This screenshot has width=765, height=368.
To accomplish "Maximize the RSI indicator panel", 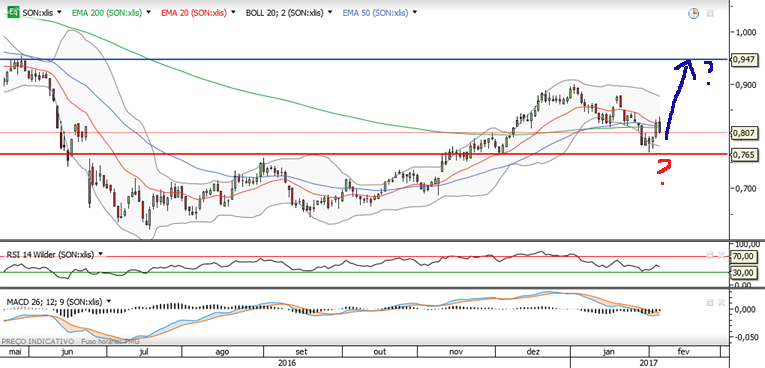I will (710, 255).
